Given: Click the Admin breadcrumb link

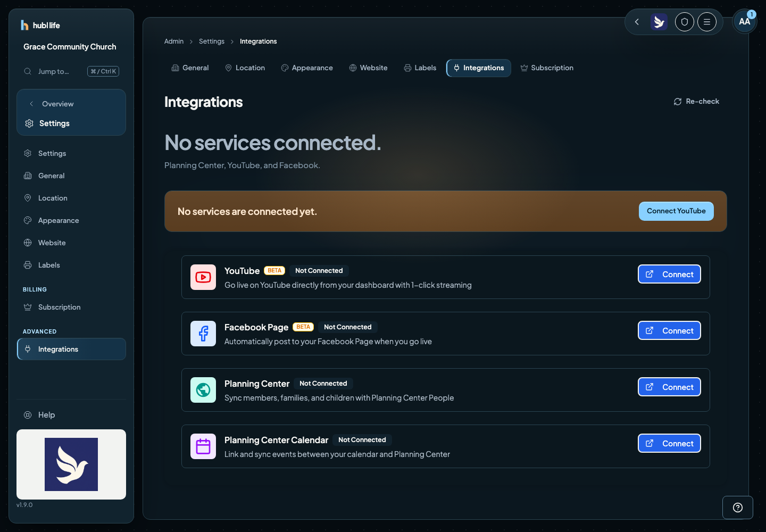Looking at the screenshot, I should point(174,41).
